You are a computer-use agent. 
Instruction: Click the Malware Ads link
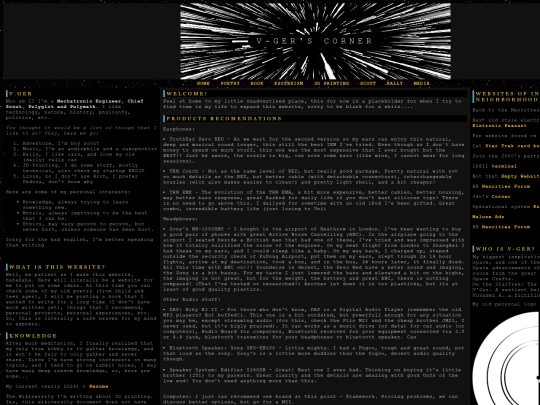(x=488, y=217)
